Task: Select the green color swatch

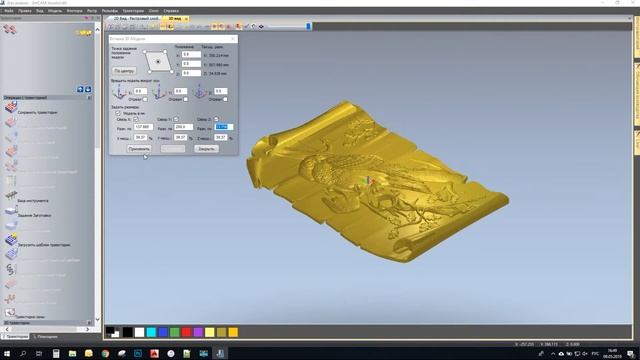Action: 174,332
